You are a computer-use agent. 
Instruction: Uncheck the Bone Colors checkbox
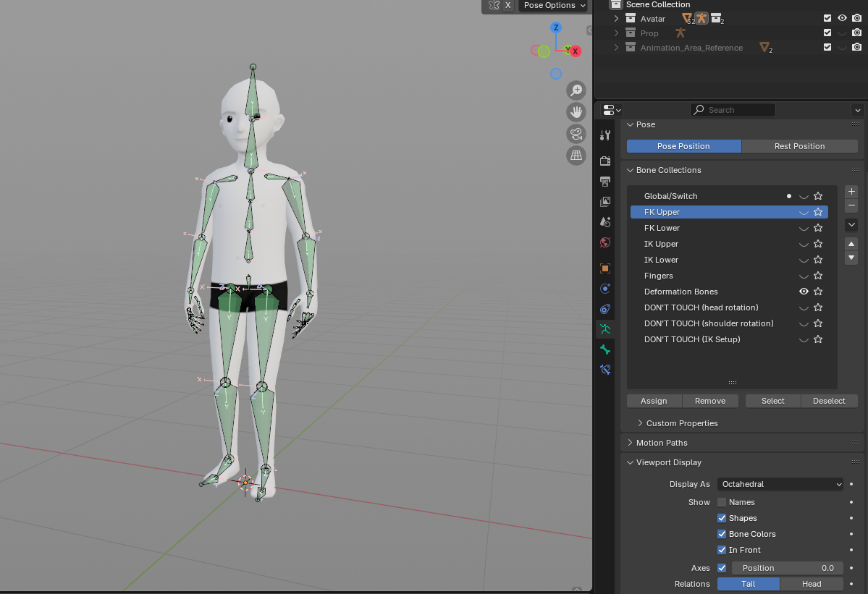tap(722, 534)
